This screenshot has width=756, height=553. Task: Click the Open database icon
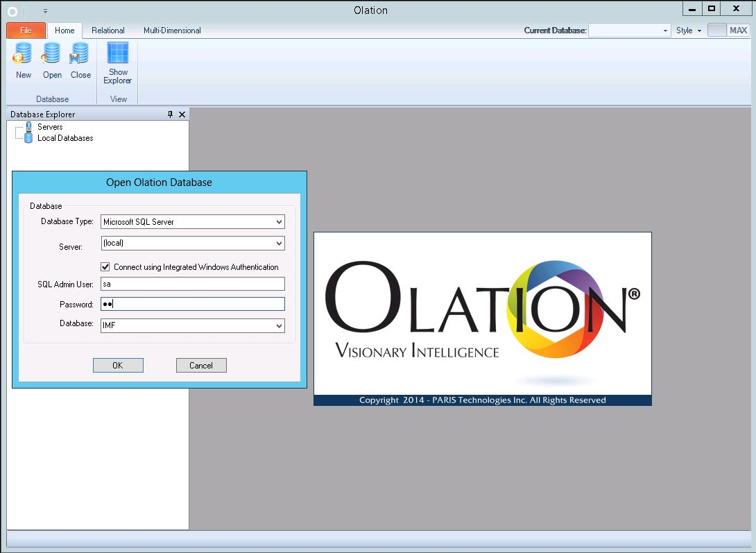[51, 60]
